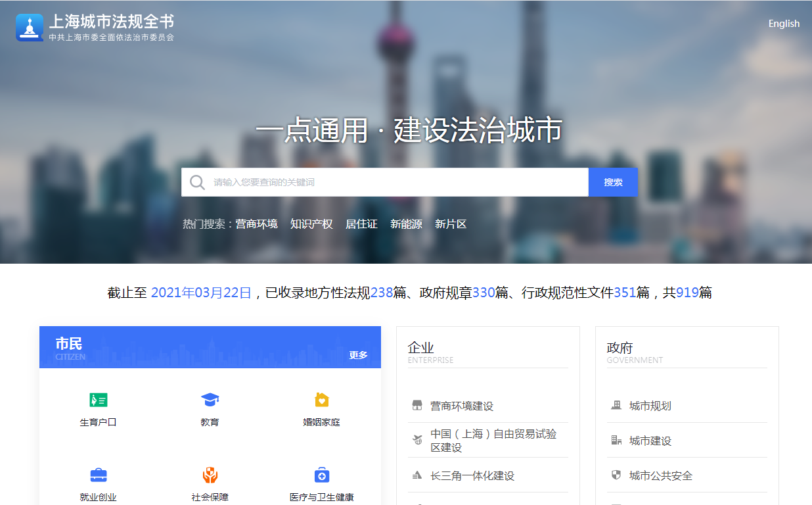812x505 pixels.
Task: Select hot search term 新片区
Action: (x=451, y=224)
